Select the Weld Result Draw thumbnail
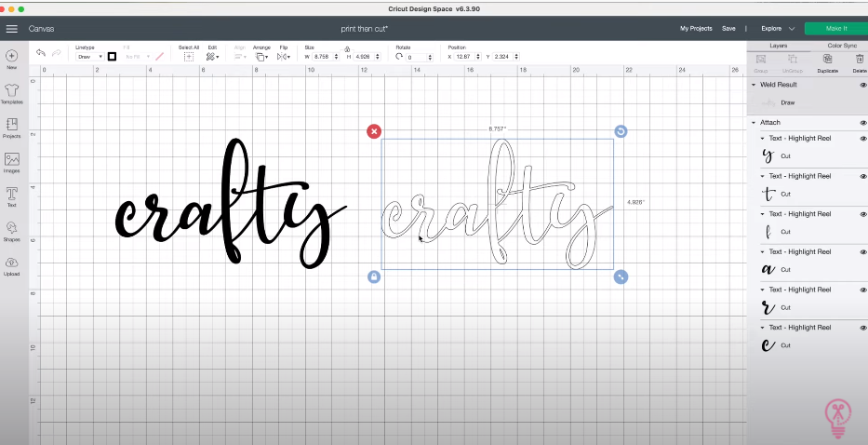Image resolution: width=868 pixels, height=445 pixels. [x=768, y=102]
